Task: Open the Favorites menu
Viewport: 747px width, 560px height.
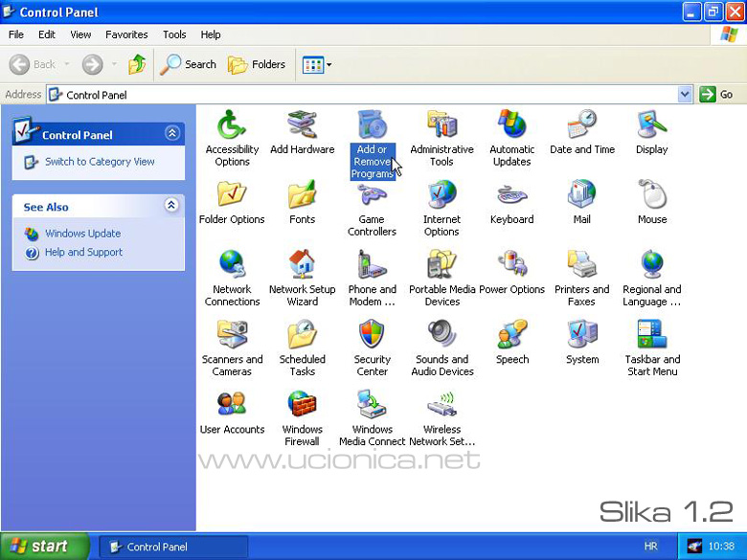Action: pos(126,34)
